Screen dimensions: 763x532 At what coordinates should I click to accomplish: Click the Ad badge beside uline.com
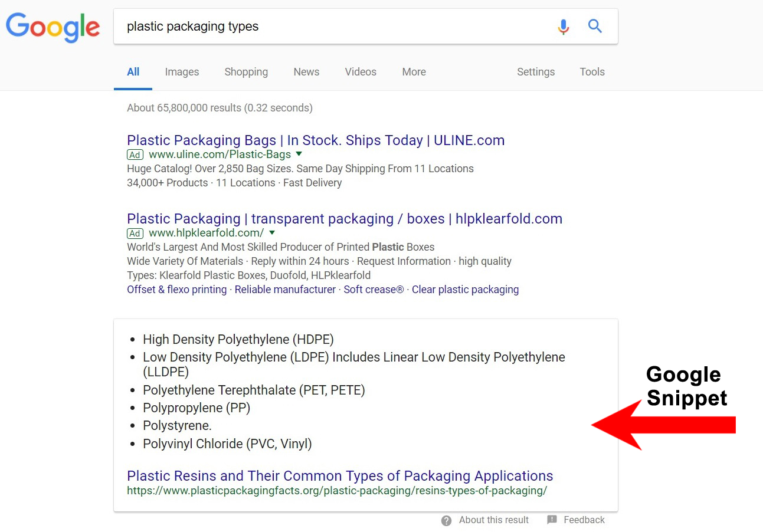point(135,155)
